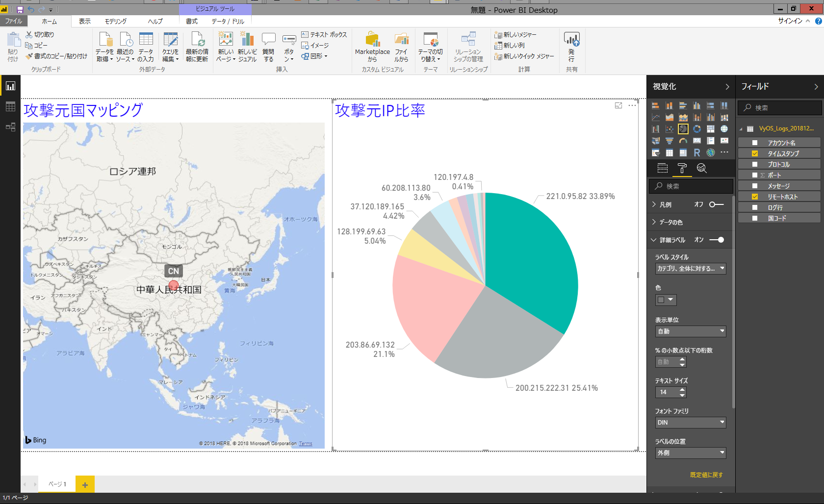Pick the R script visual
824x504 pixels.
(x=696, y=152)
